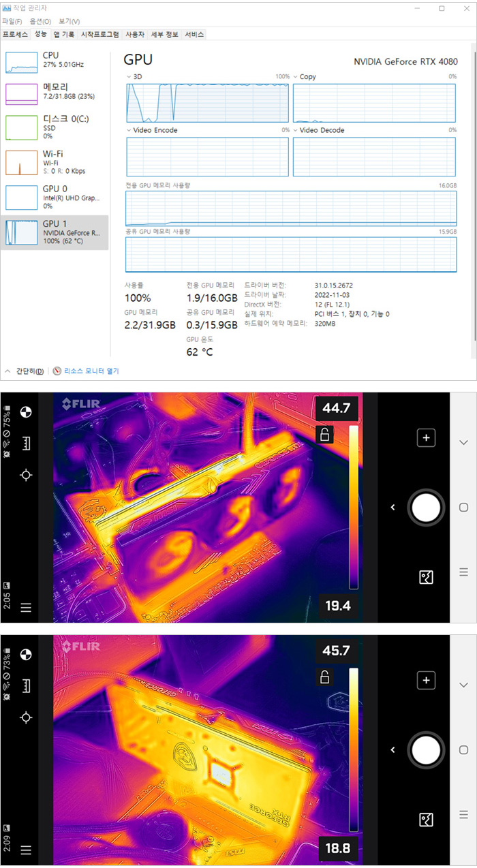The width and height of the screenshot is (477, 868).
Task: Switch to the 사용자 tab
Action: tap(135, 34)
